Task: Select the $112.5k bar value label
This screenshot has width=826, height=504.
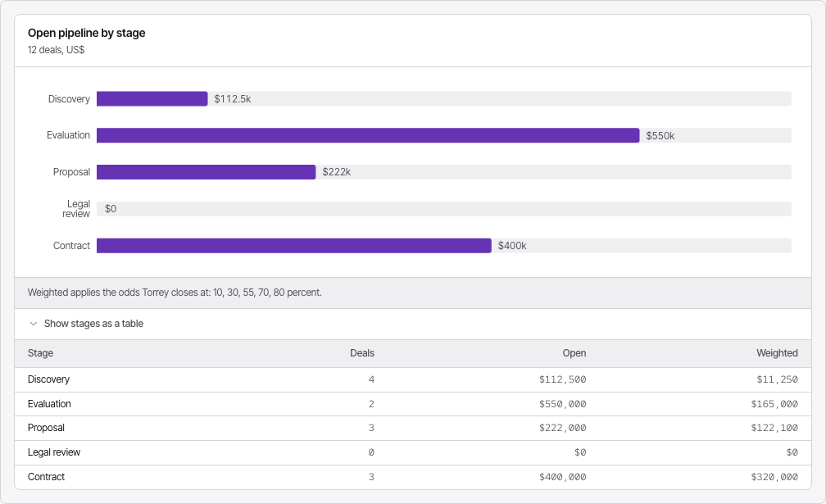Action: tap(233, 99)
